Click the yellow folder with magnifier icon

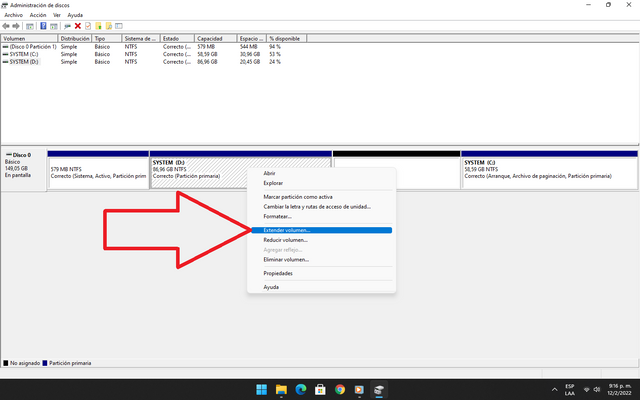click(x=109, y=26)
